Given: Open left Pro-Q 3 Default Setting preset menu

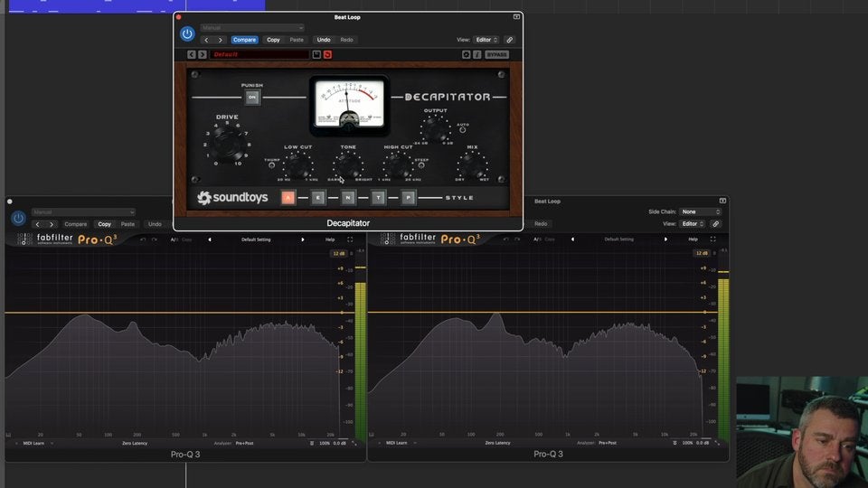Looking at the screenshot, I should (256, 239).
